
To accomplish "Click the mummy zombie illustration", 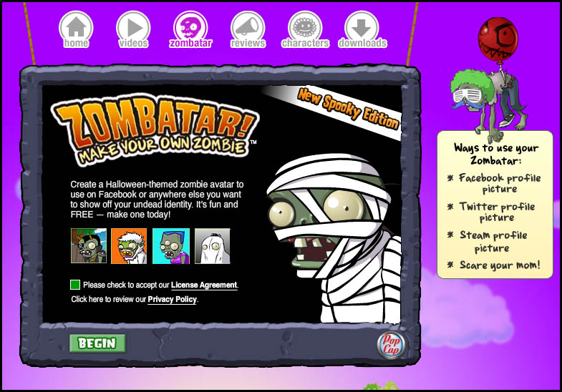I will coord(334,238).
